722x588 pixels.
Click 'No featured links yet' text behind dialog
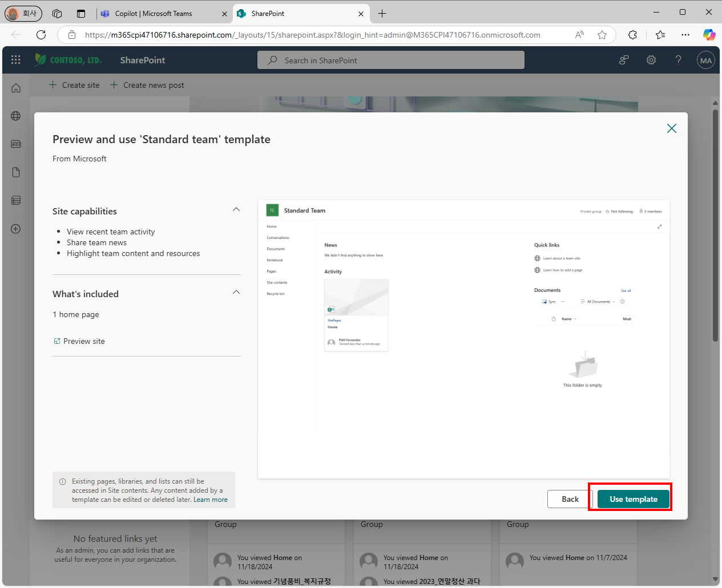tap(115, 538)
